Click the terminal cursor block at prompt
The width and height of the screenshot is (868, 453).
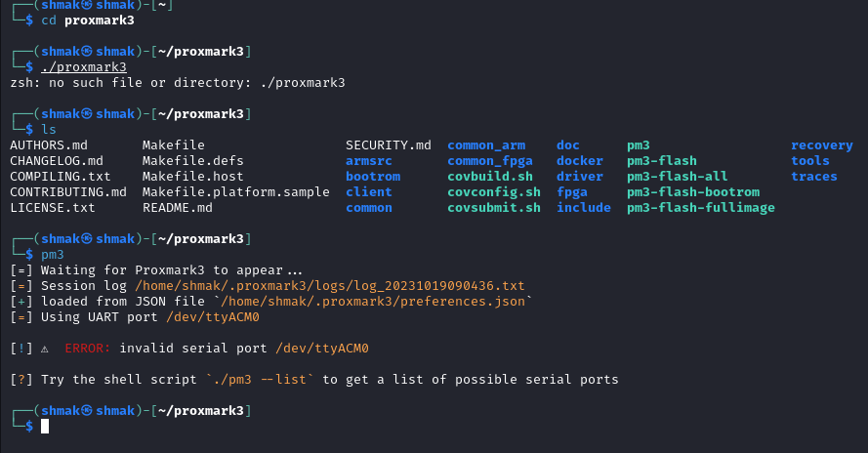[45, 426]
